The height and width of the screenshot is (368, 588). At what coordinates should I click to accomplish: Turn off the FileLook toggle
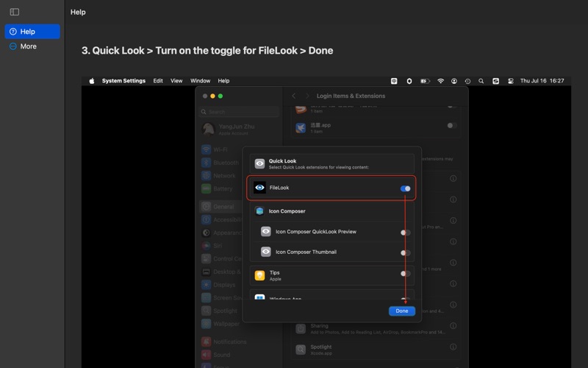(406, 188)
